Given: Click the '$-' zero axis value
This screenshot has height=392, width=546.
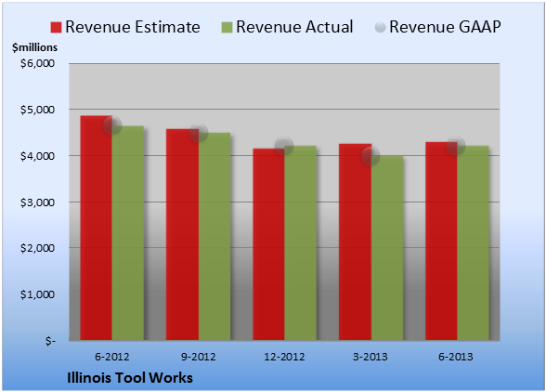Looking at the screenshot, I should click(50, 341).
